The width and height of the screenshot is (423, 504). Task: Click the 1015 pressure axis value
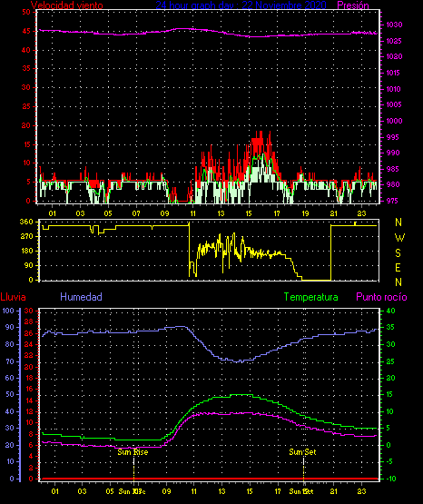(x=393, y=73)
